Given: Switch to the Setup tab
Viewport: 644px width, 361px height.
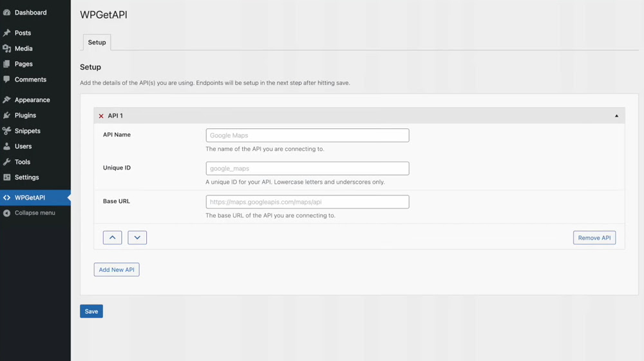Looking at the screenshot, I should pyautogui.click(x=97, y=43).
